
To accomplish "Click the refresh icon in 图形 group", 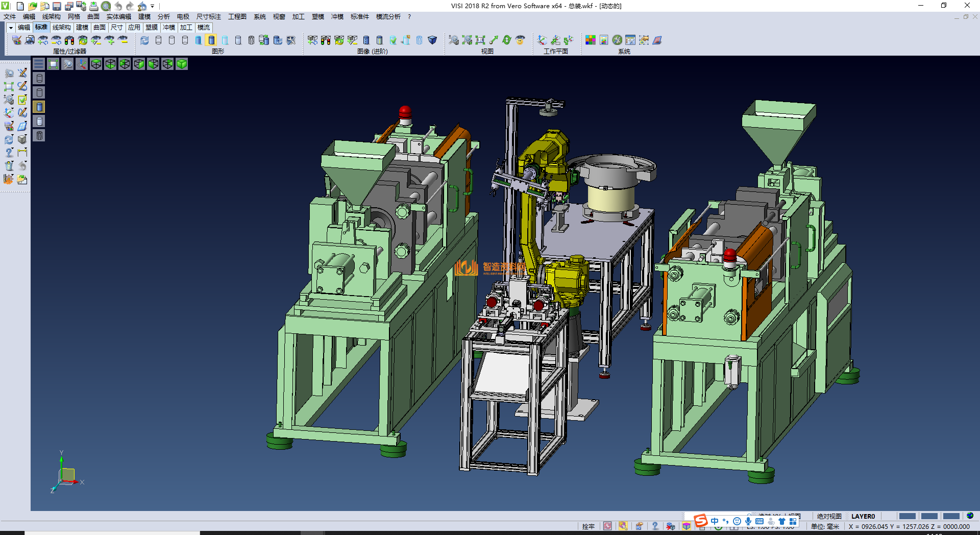I will (x=144, y=40).
